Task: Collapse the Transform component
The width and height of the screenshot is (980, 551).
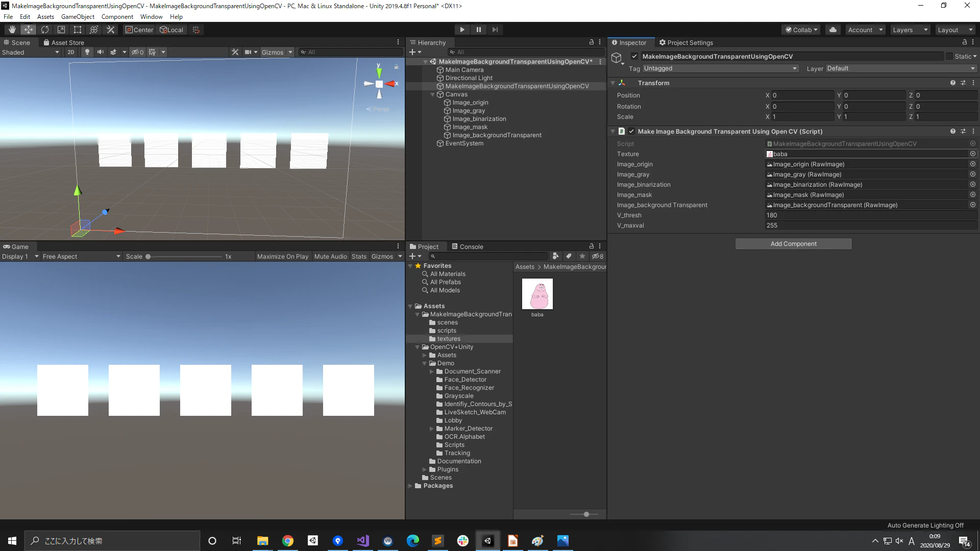Action: coord(612,83)
